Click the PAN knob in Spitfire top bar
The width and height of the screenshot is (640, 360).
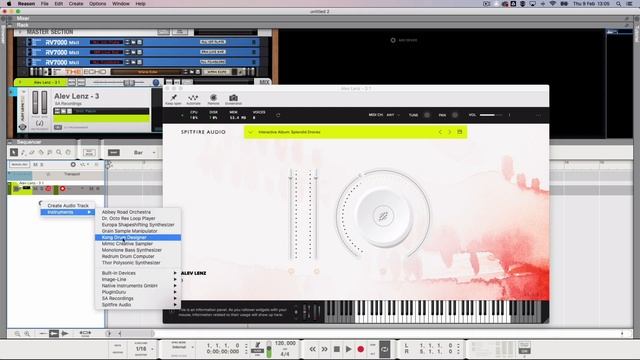tap(455, 115)
